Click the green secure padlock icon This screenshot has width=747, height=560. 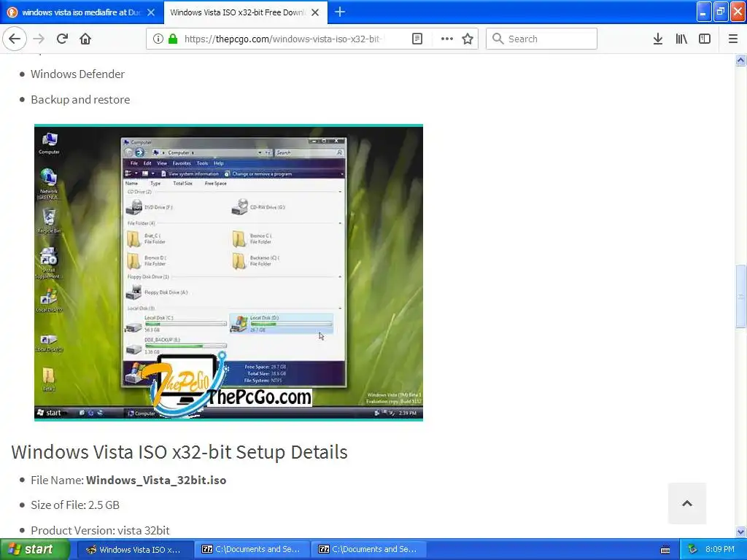[172, 39]
